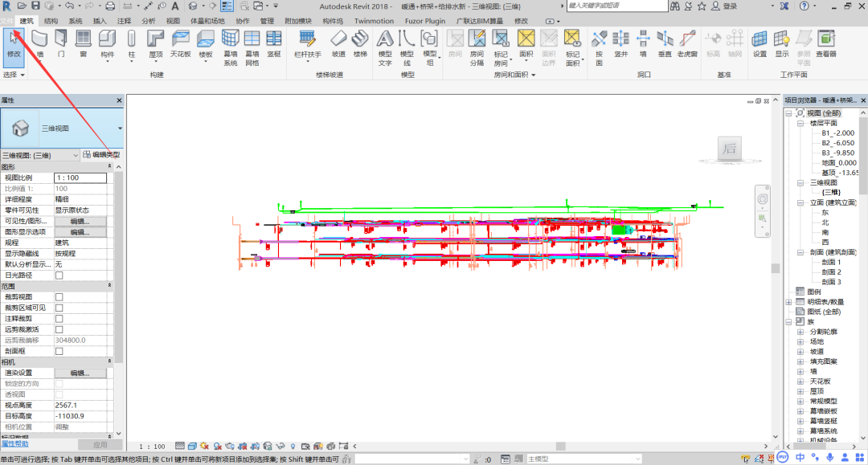Select the 竖梃 (Mullion) tool
This screenshot has width=868, height=465.
(x=274, y=43)
